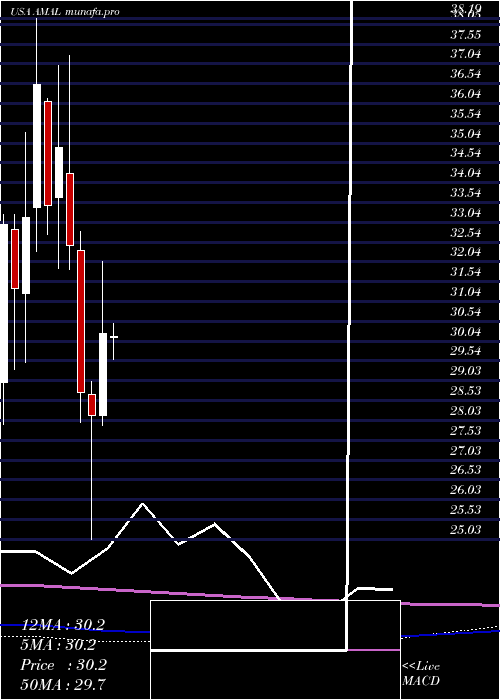
Task: Select the 33.04 price axis label
Action: point(465,212)
